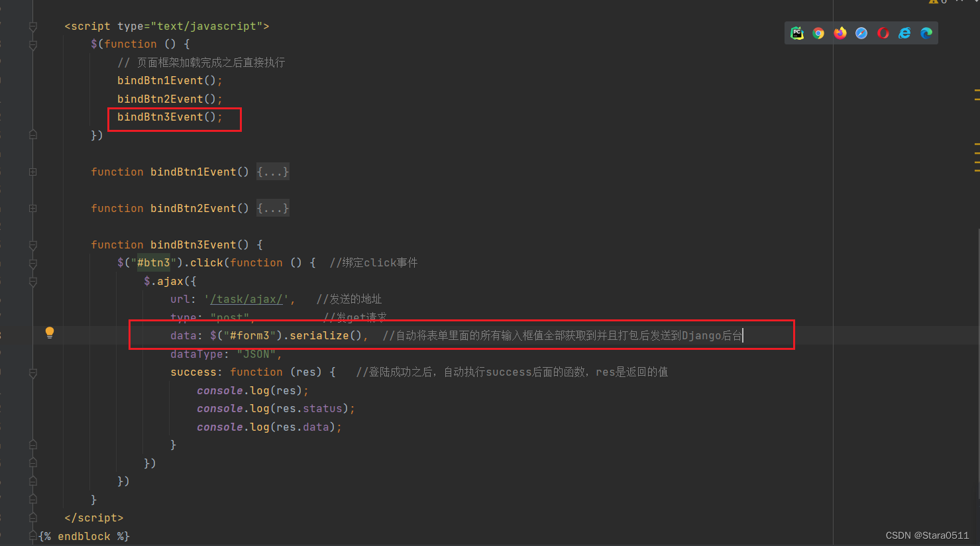The height and width of the screenshot is (546, 980).
Task: Click the closing </script> tag
Action: tap(94, 518)
